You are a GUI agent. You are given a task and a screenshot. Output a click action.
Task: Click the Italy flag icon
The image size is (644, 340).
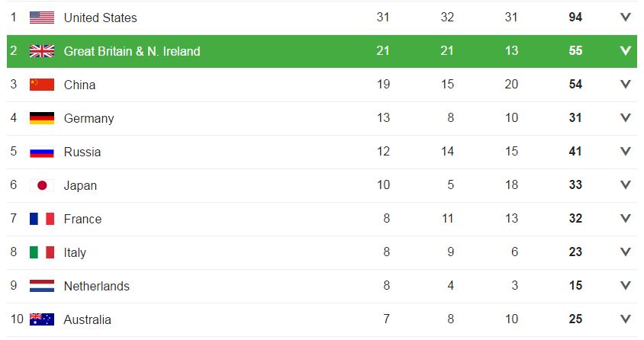point(42,252)
